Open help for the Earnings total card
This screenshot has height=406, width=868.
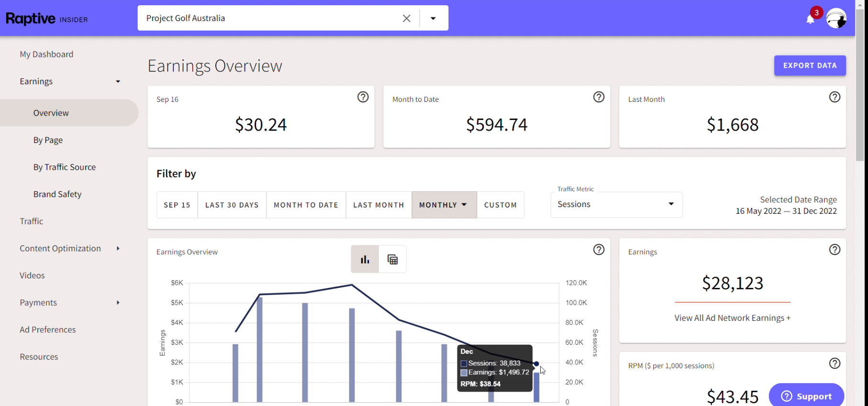(835, 250)
